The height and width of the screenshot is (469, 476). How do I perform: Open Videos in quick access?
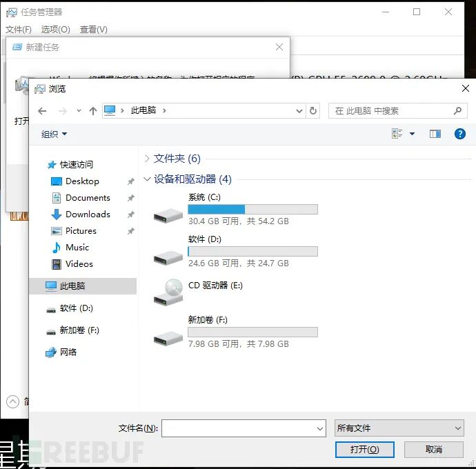(72, 264)
